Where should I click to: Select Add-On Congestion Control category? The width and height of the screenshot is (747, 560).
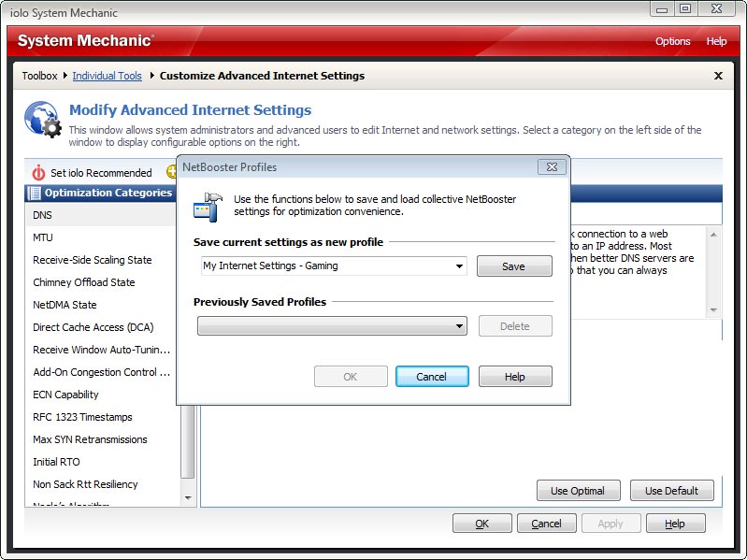(x=101, y=372)
